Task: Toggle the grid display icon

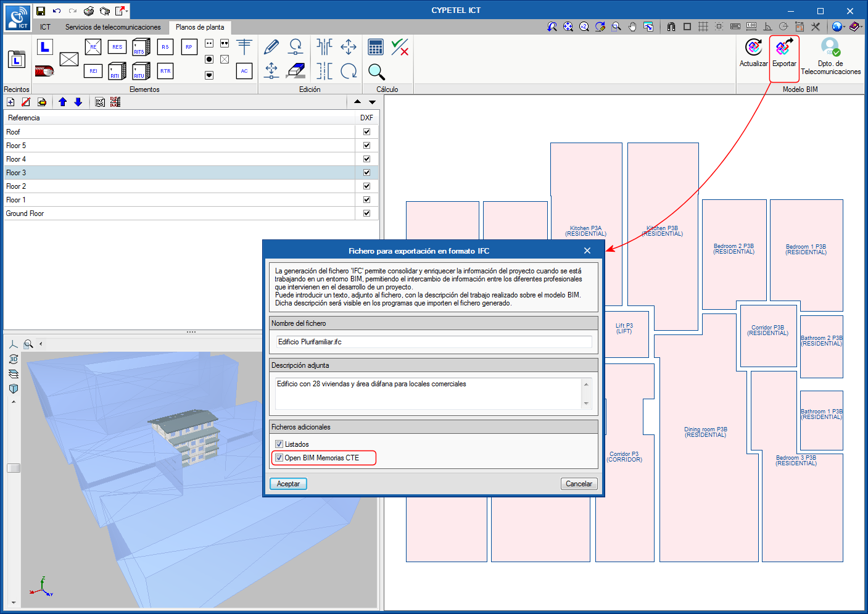Action: coord(703,27)
